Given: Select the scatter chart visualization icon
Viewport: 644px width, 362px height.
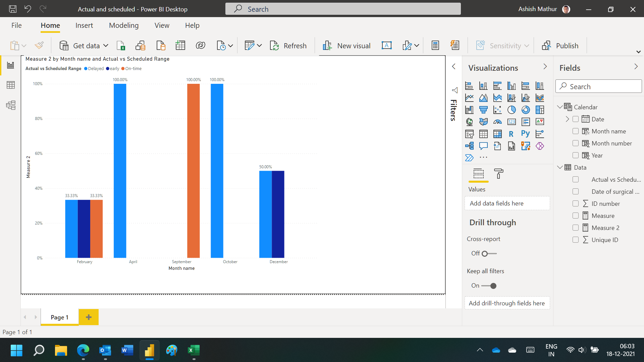Looking at the screenshot, I should pos(497,110).
